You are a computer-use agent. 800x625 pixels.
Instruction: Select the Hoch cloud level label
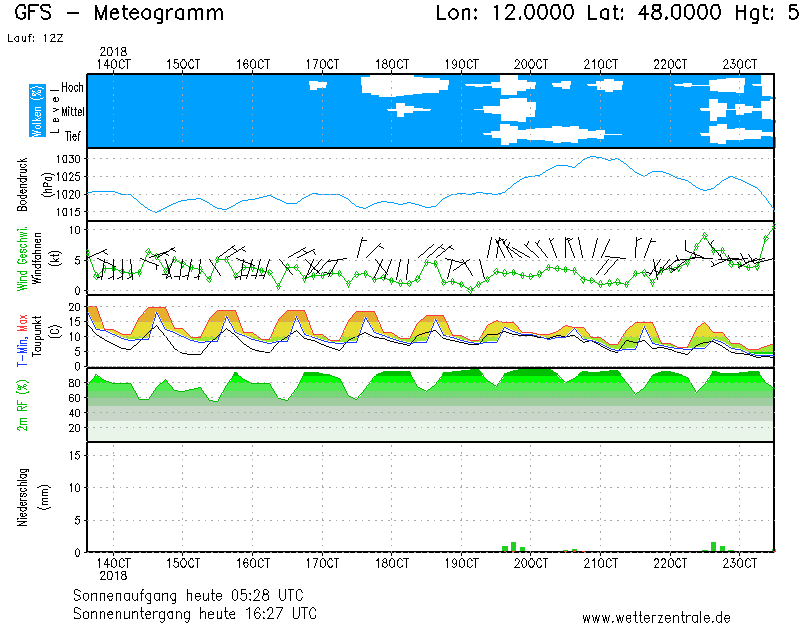[72, 88]
